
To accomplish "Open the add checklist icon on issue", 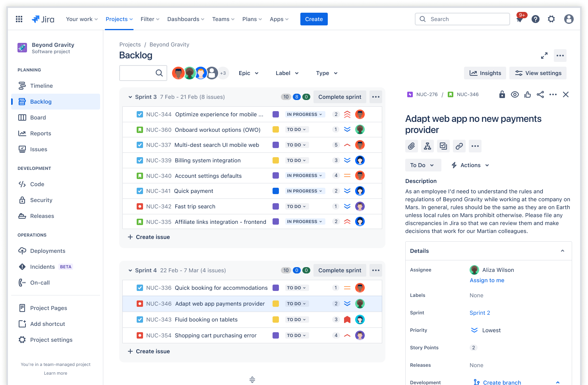I will 443,146.
